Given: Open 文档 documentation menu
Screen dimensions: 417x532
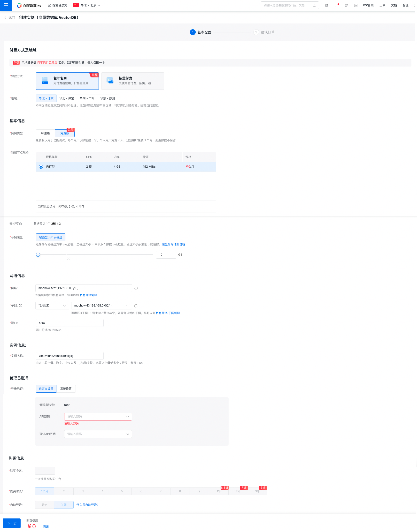Looking at the screenshot, I should 394,5.
